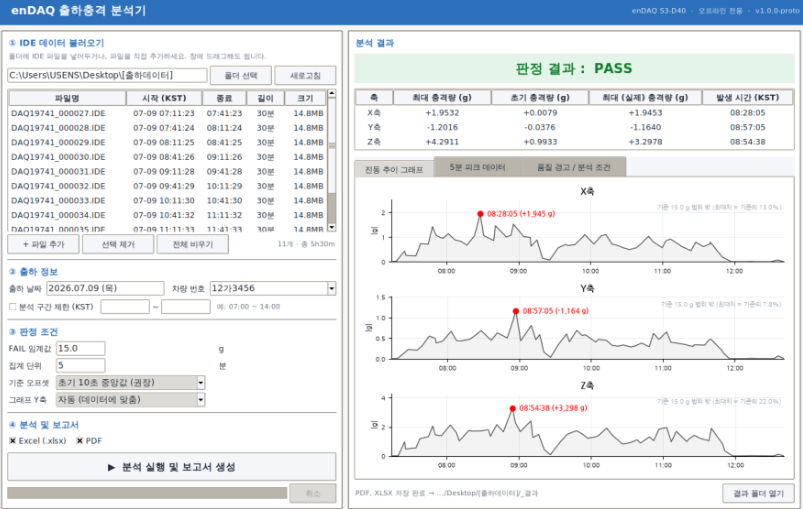The image size is (803, 509).
Task: Click the 전체 비우기 button
Action: (x=193, y=244)
